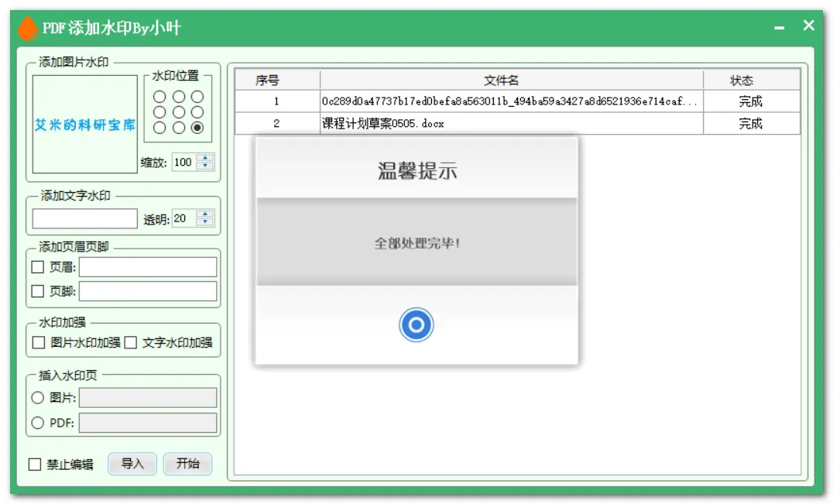The image size is (833, 504).
Task: Select top-left watermark position radio
Action: pyautogui.click(x=159, y=97)
